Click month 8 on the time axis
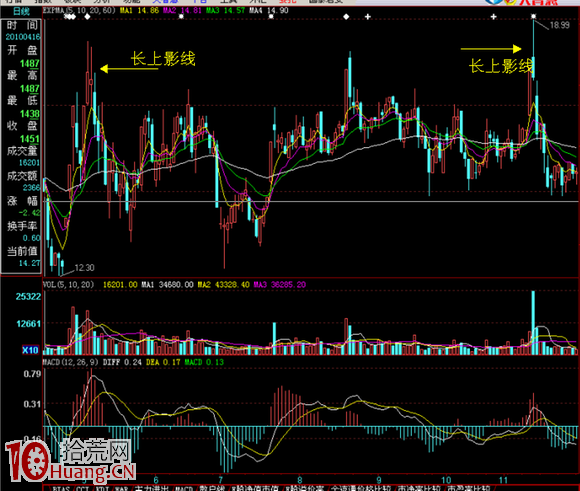580x491 pixels. [299, 480]
